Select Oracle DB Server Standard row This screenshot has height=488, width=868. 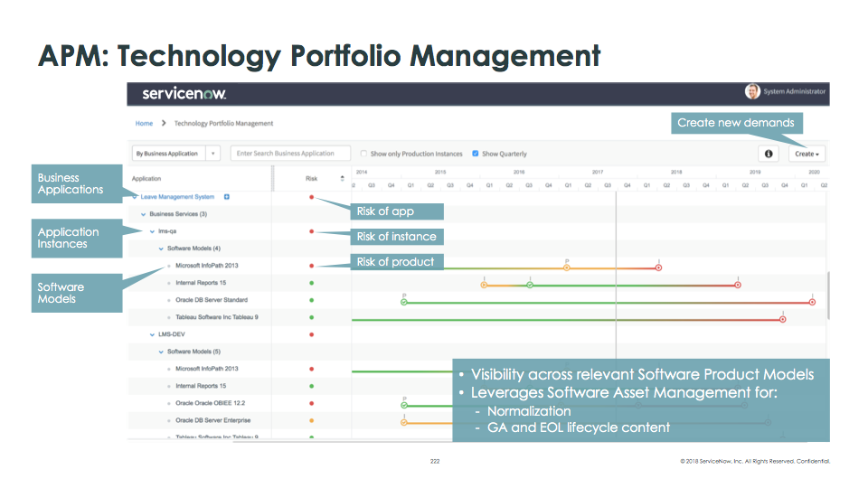[212, 300]
